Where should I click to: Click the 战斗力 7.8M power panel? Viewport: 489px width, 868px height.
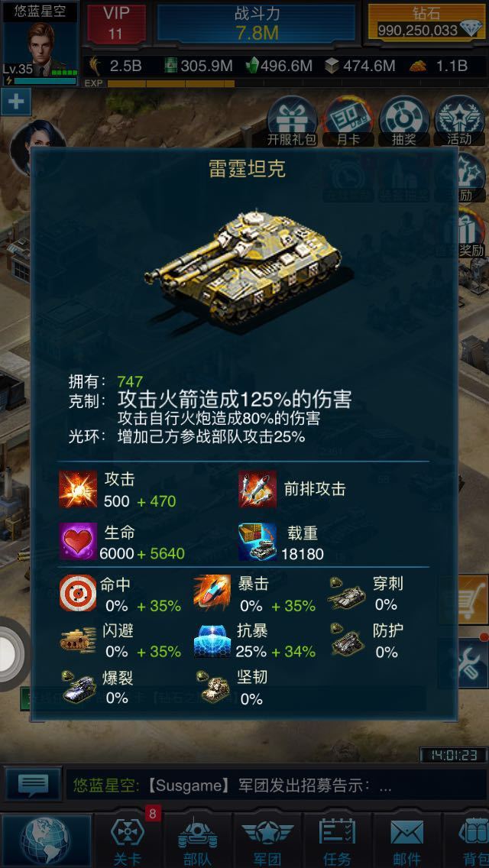coord(257,23)
